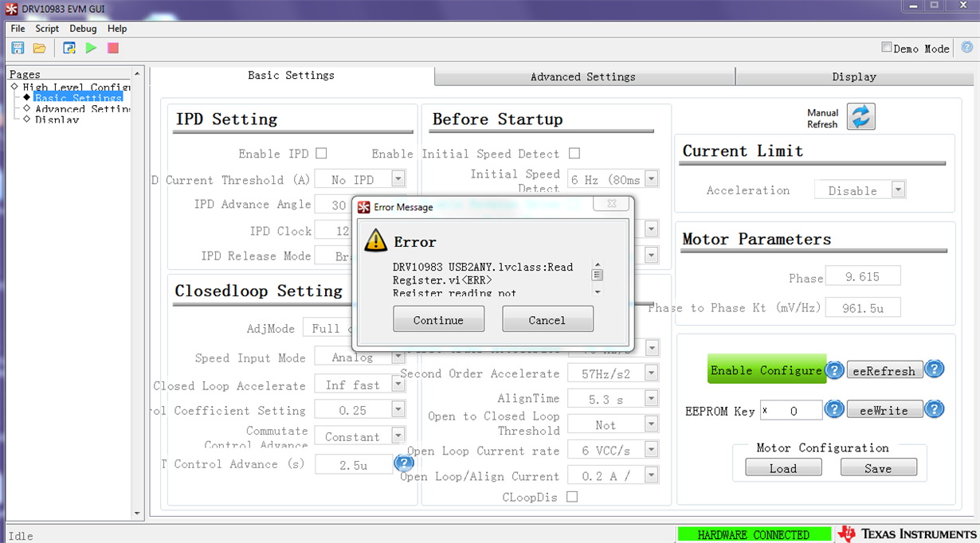Click Phase to Phase Kt field 961.5u
This screenshot has height=543, width=980.
863,307
